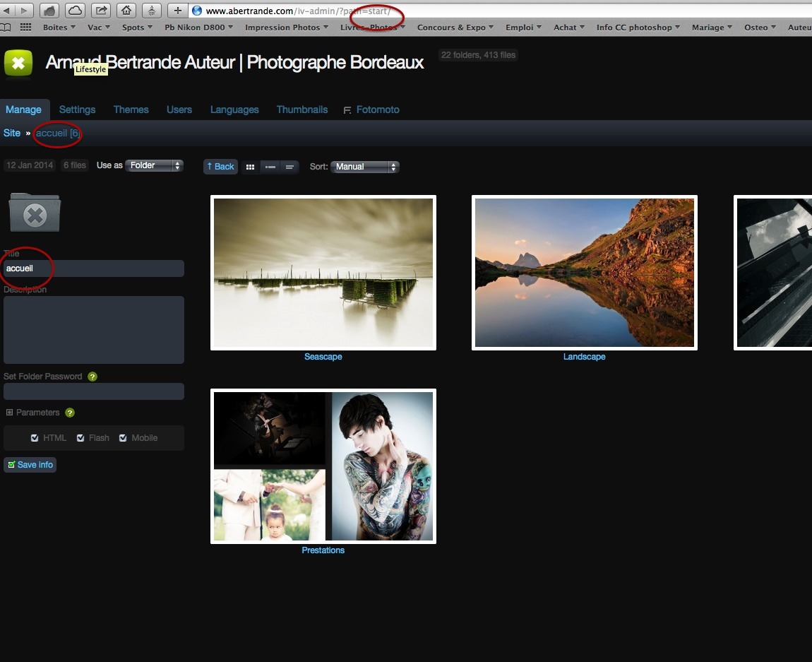This screenshot has width=812, height=662.
Task: Click the plus add-bookmark button
Action: pos(177,11)
